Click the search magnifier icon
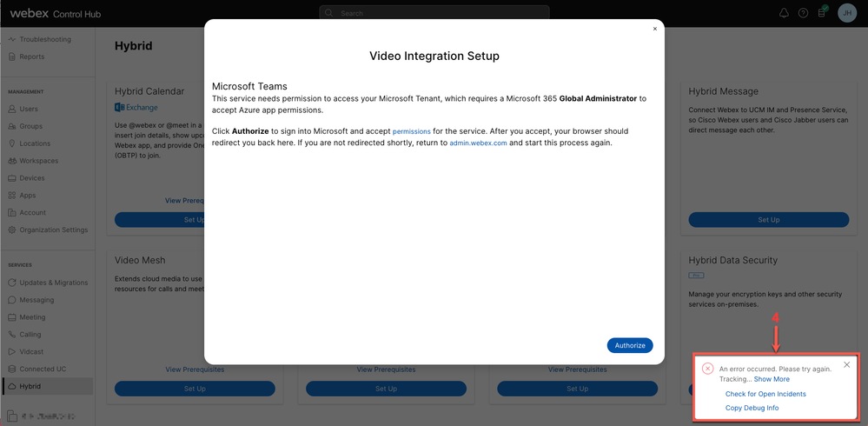Viewport: 868px width, 426px height. 328,13
